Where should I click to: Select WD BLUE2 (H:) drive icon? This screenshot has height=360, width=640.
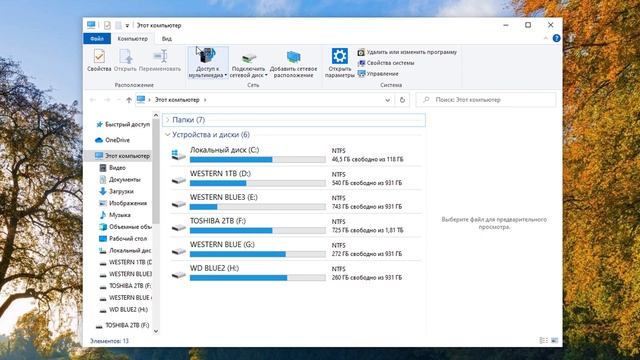point(179,275)
